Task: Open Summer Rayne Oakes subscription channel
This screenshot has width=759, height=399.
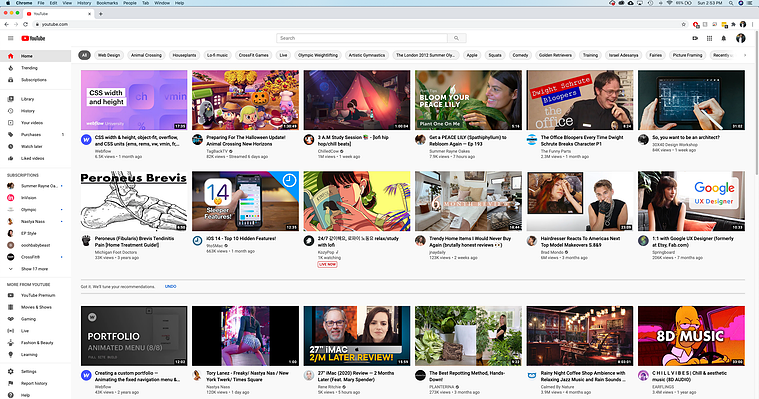Action: (35, 186)
